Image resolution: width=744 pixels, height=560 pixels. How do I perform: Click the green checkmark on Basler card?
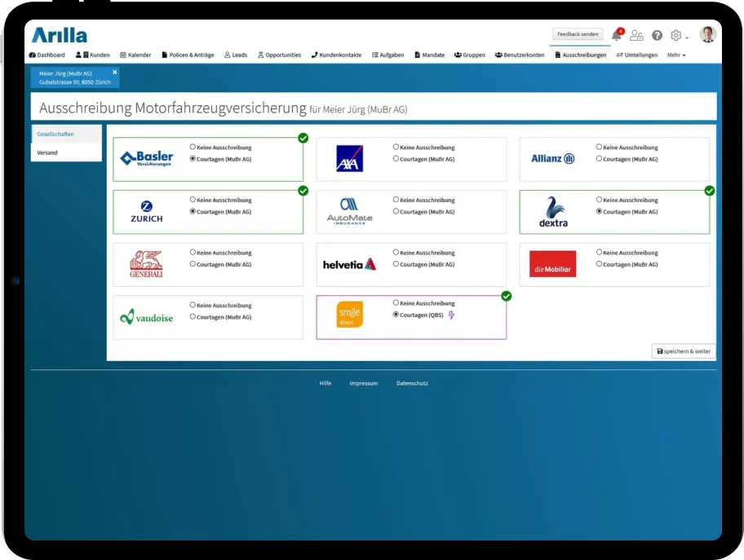click(x=303, y=138)
